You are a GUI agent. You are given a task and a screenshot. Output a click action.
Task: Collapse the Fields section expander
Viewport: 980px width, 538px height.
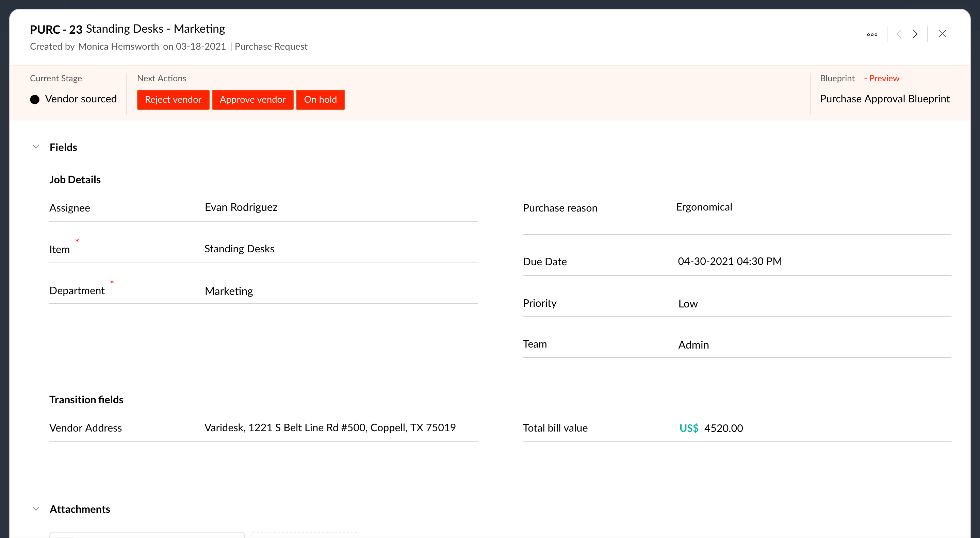pos(35,146)
